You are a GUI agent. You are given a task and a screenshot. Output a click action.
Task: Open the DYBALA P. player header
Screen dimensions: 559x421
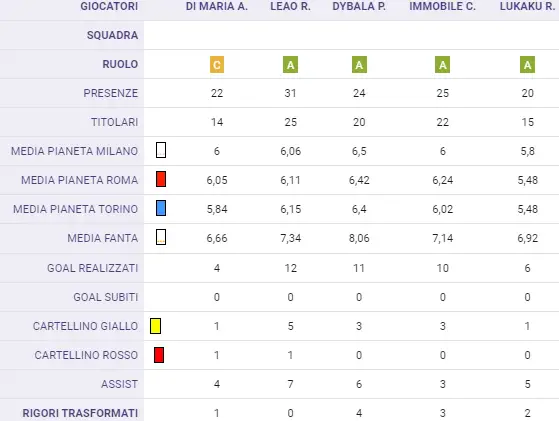pos(359,6)
